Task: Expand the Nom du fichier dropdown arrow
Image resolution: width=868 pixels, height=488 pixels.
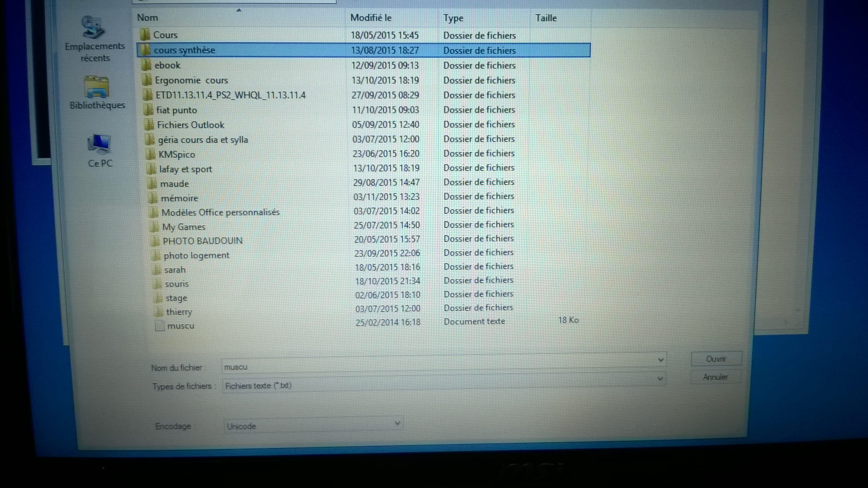Action: click(x=660, y=360)
